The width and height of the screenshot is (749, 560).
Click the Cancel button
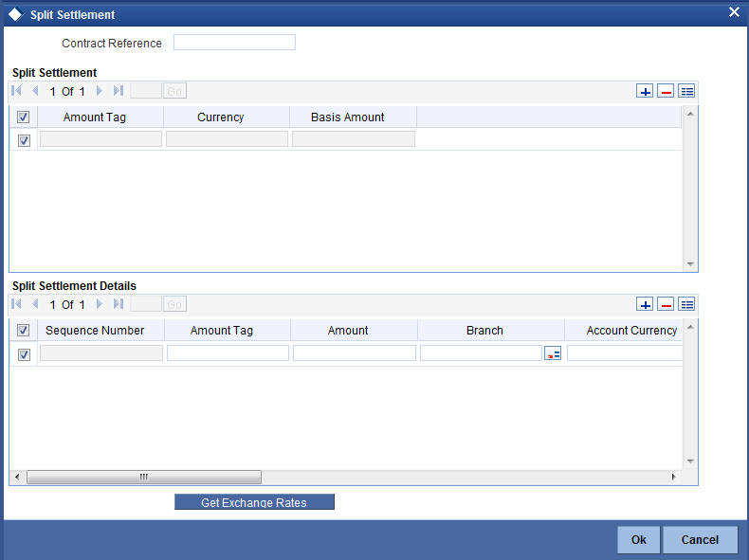tap(700, 539)
